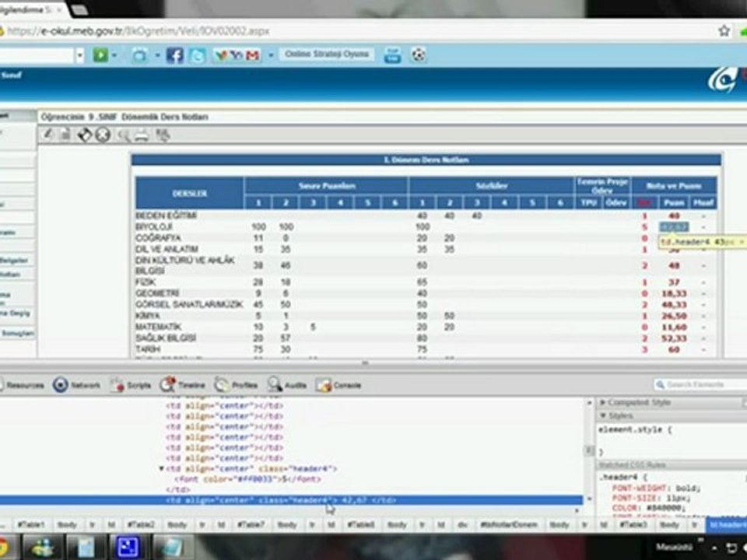The height and width of the screenshot is (560, 747).
Task: Click #Table1 in the DOM breadcrumb
Action: click(x=31, y=524)
